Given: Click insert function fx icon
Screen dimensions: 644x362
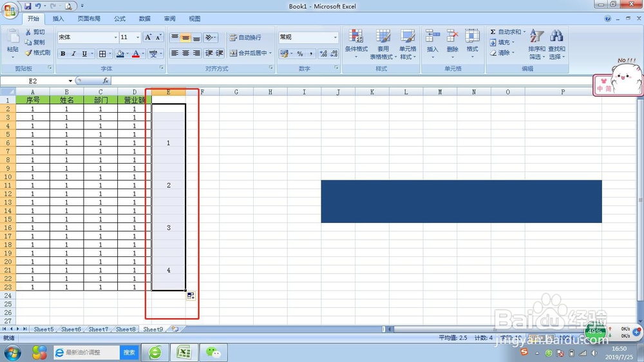Looking at the screenshot, I should 106,81.
